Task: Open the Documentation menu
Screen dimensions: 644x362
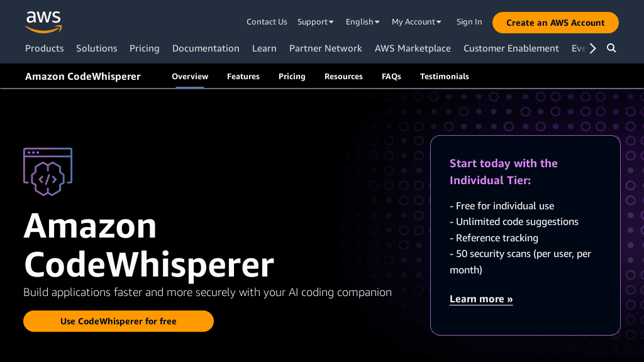Action: (206, 48)
